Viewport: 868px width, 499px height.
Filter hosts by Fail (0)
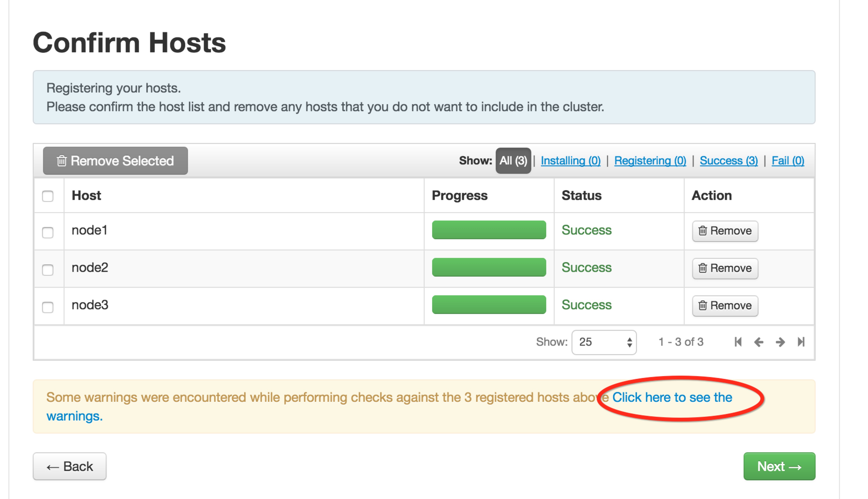pyautogui.click(x=787, y=161)
